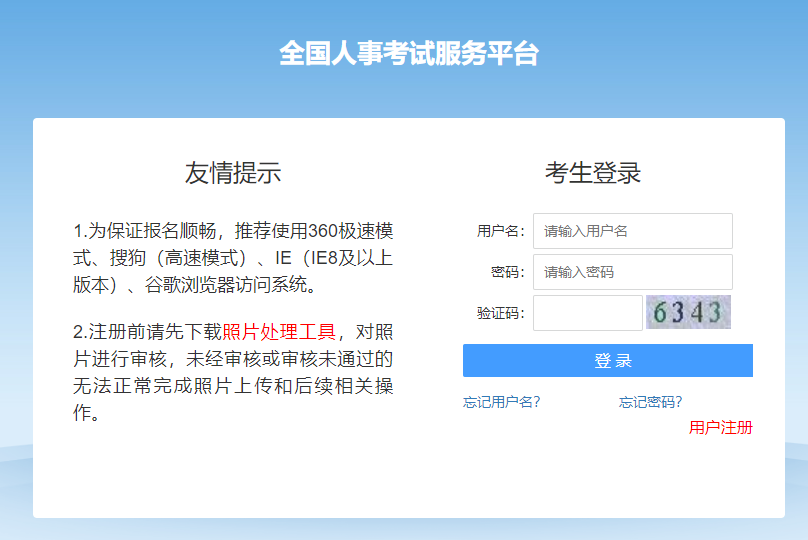This screenshot has height=540, width=808.
Task: Click the IE8及以上 text in tip one
Action: [x=341, y=257]
